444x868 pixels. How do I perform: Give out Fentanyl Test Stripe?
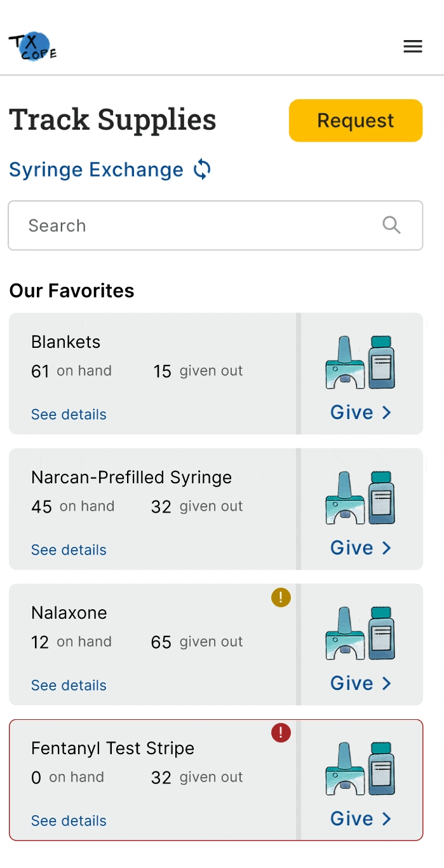(x=360, y=819)
